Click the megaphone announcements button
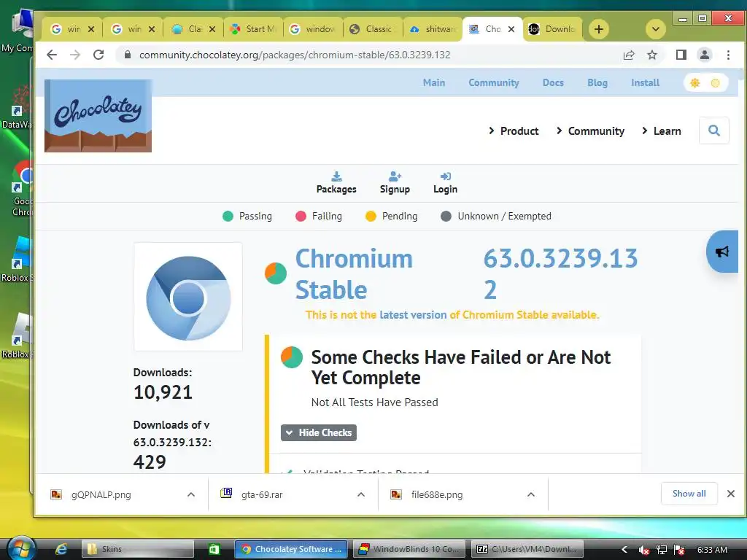Viewport: 747px width, 560px height. (x=722, y=252)
